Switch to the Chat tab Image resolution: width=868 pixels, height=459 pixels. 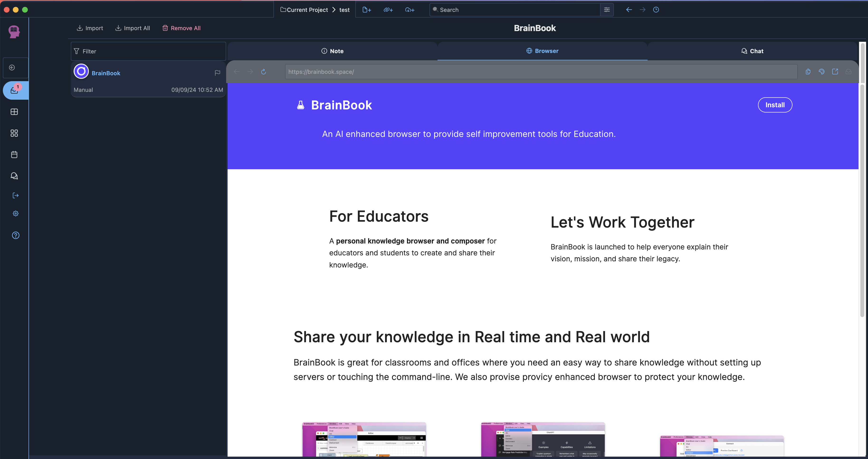(752, 51)
